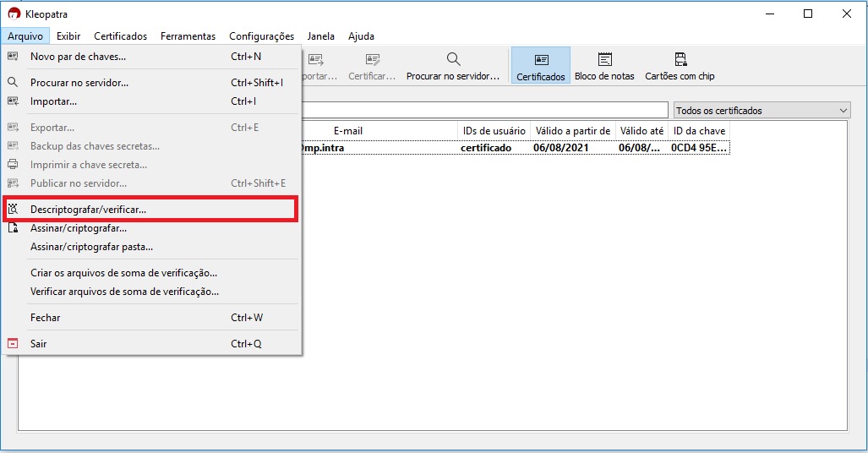Choose Novo par de chaves menu entry
Viewport: 868px width, 453px height.
tap(151, 57)
